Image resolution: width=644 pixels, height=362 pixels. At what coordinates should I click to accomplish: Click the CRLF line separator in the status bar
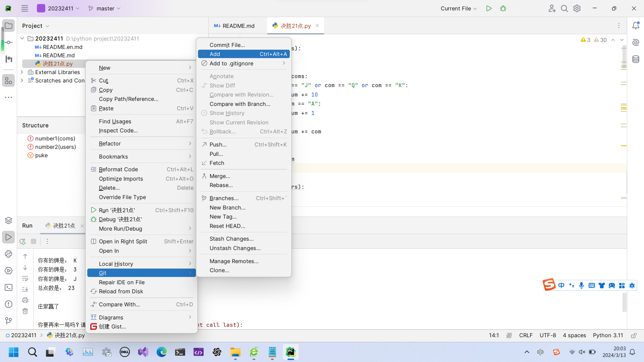[x=526, y=336]
